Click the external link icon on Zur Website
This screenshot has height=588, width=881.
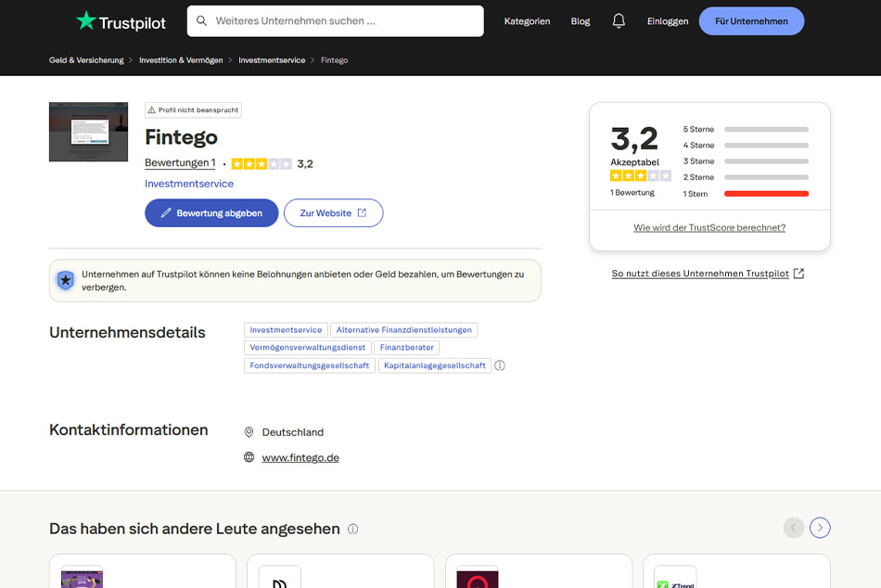(x=362, y=213)
